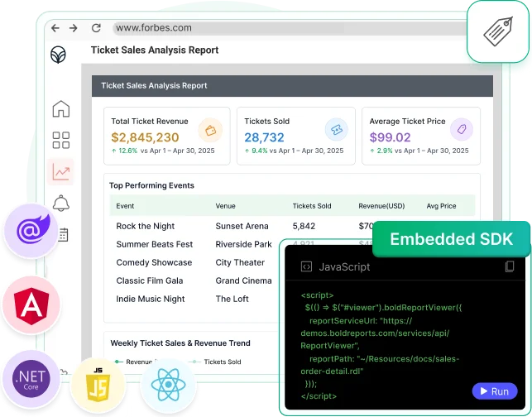Select the Rock the Night event row
The height and width of the screenshot is (417, 532).
(x=146, y=226)
